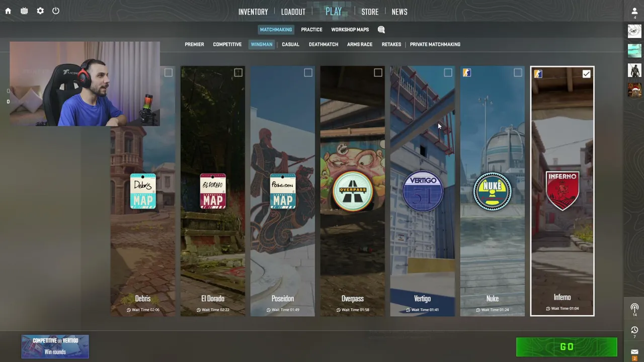Select the PRIVATE MATCHMAKING mode
Screen dimensions: 644x362
pyautogui.click(x=435, y=44)
